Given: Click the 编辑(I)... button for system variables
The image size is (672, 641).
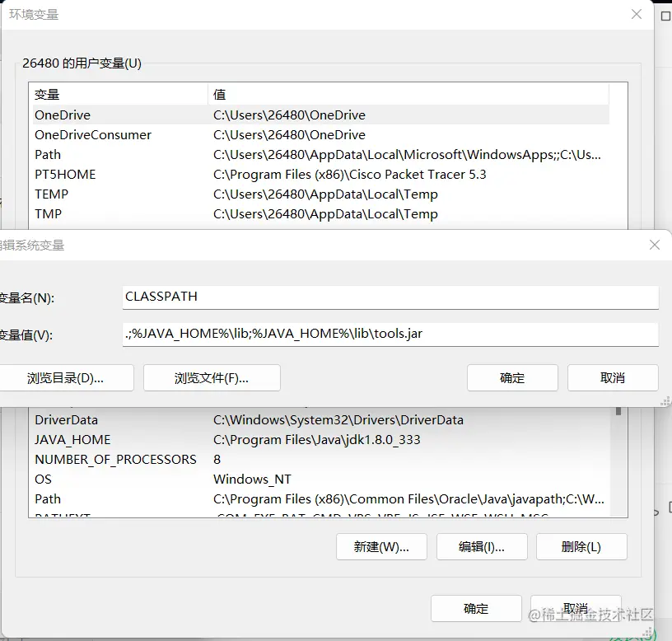Looking at the screenshot, I should (x=482, y=546).
